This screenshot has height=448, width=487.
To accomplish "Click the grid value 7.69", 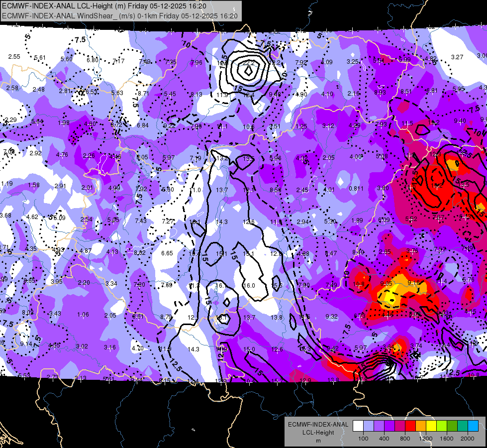I will point(167,285).
